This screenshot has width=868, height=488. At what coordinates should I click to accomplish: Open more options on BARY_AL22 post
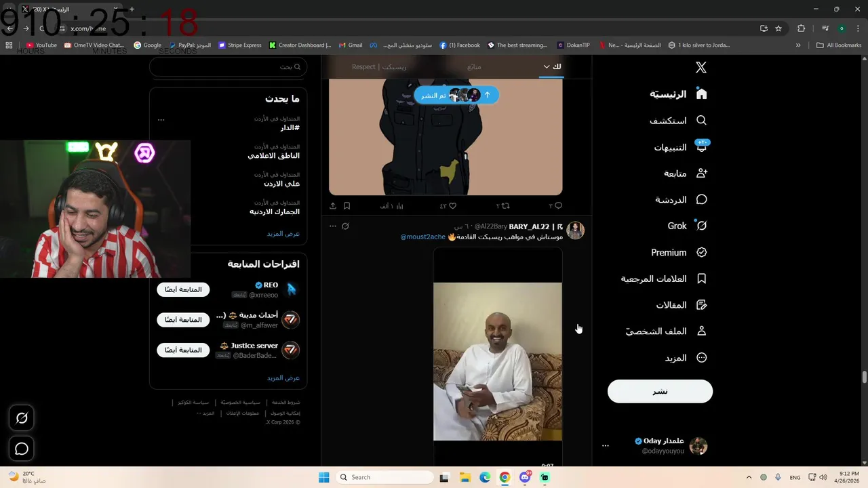coord(332,226)
